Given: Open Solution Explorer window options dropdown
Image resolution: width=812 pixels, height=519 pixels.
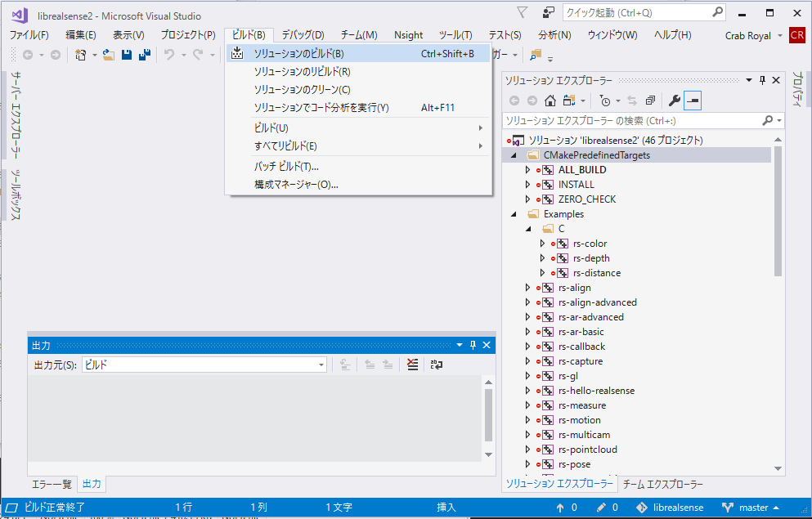Looking at the screenshot, I should [x=749, y=80].
